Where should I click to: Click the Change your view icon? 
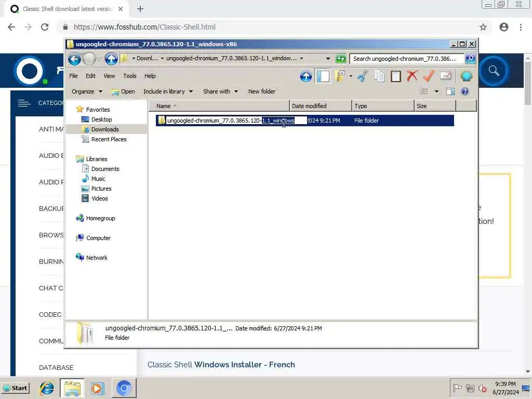[424, 91]
